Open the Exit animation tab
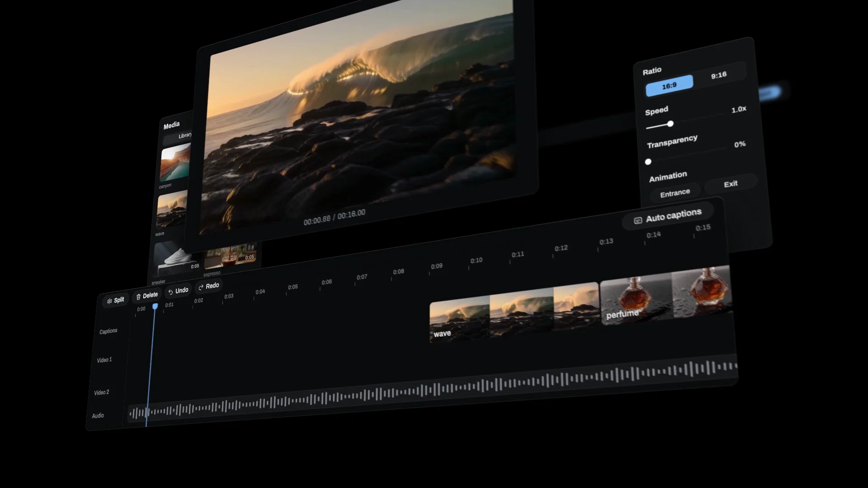The height and width of the screenshot is (488, 868). click(x=731, y=184)
